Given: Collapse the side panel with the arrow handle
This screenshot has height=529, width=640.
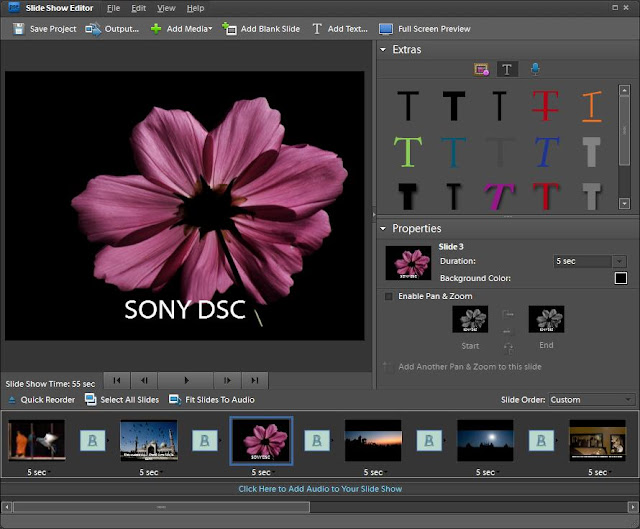Looking at the screenshot, I should tap(374, 214).
